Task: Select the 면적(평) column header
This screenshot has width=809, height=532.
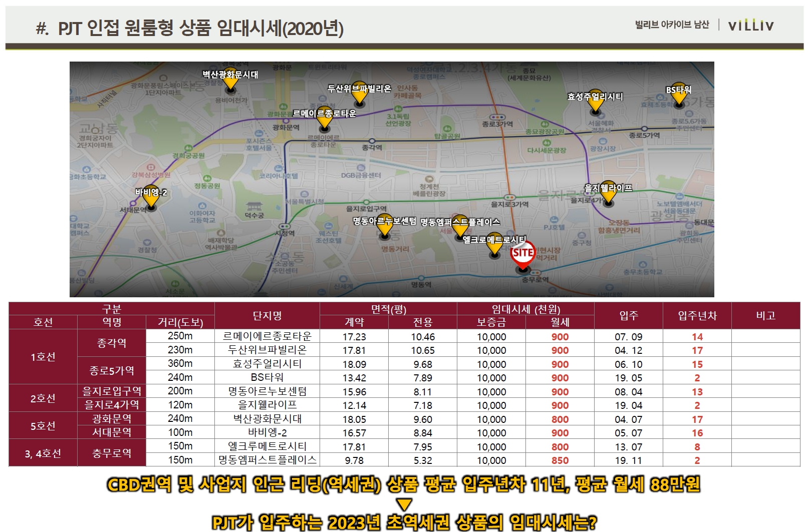Action: (388, 309)
